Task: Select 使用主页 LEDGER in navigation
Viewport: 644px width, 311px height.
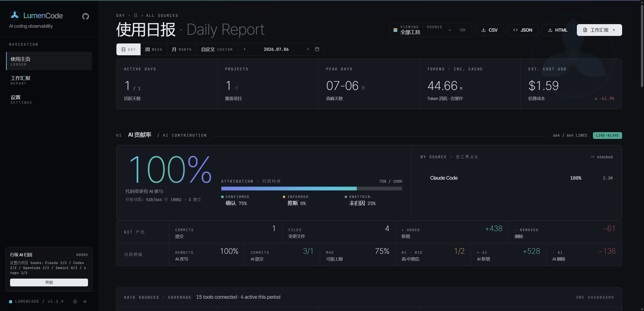Action: (49, 61)
